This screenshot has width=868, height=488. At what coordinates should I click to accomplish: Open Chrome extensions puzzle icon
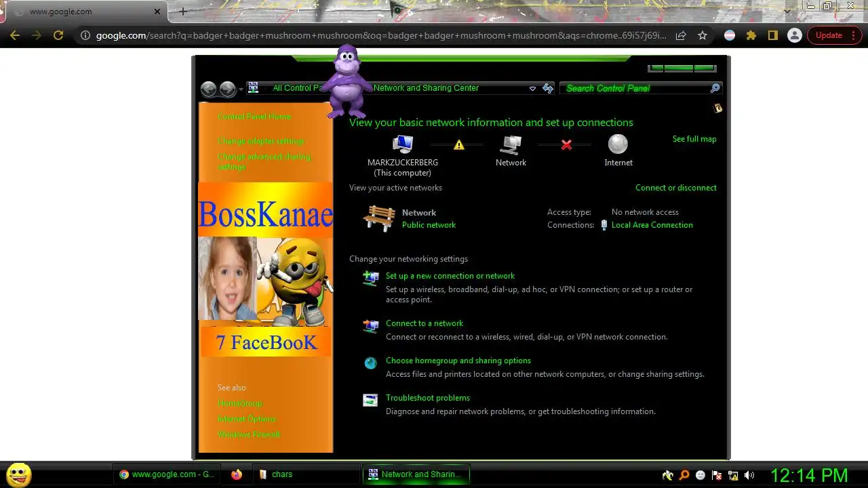click(x=751, y=35)
